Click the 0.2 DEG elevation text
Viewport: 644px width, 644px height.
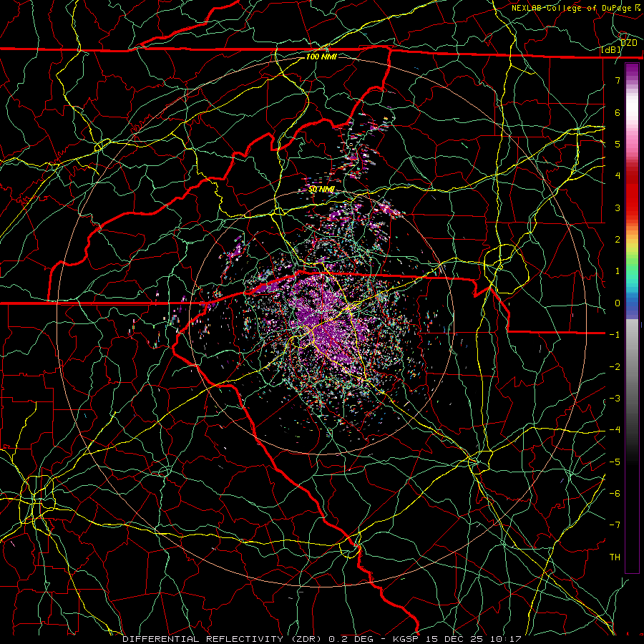tap(351, 639)
